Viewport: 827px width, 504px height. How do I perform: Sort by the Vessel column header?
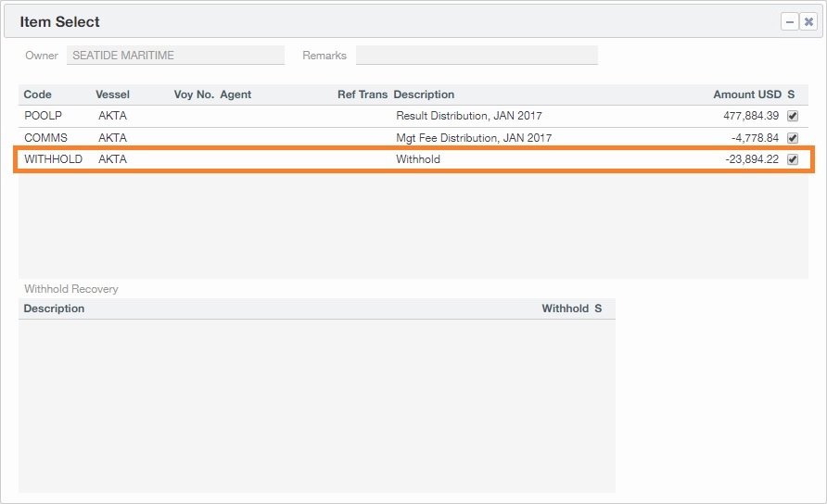point(112,94)
